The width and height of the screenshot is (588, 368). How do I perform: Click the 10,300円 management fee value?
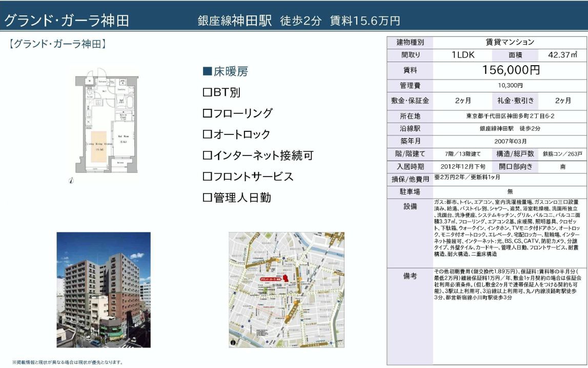(x=510, y=86)
